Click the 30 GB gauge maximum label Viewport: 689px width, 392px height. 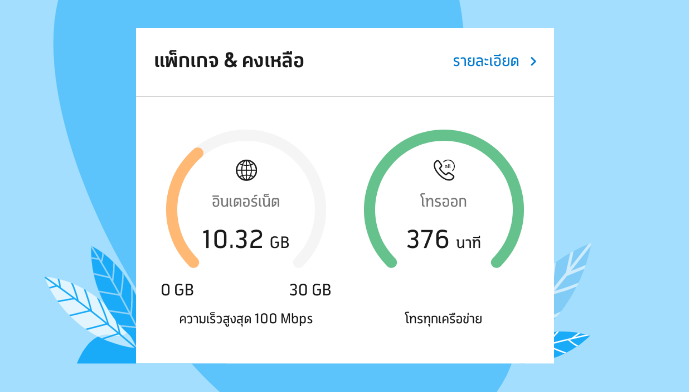coord(310,290)
